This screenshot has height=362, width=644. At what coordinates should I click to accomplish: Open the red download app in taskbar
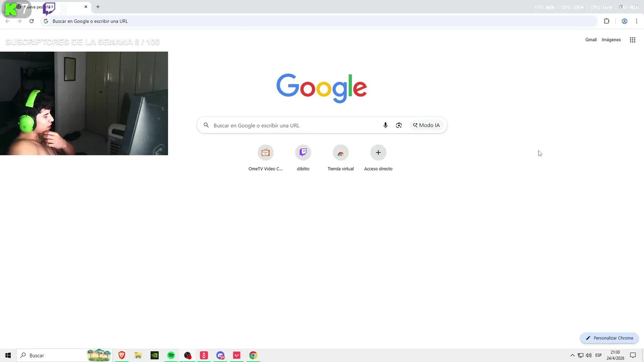pyautogui.click(x=204, y=355)
